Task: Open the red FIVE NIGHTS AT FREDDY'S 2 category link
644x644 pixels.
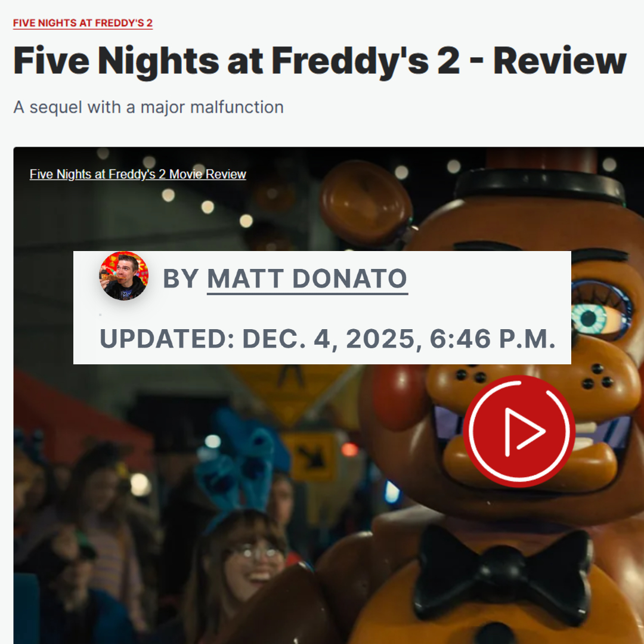Action: pyautogui.click(x=82, y=23)
